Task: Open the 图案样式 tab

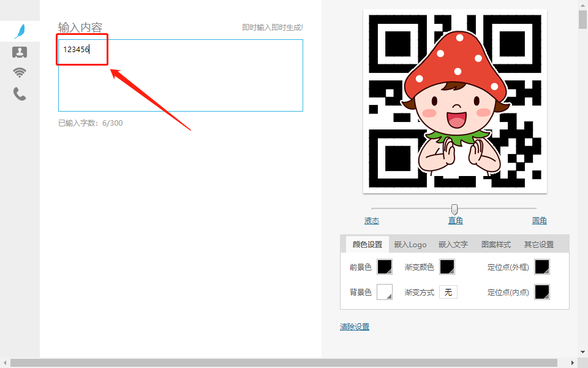Action: tap(496, 244)
